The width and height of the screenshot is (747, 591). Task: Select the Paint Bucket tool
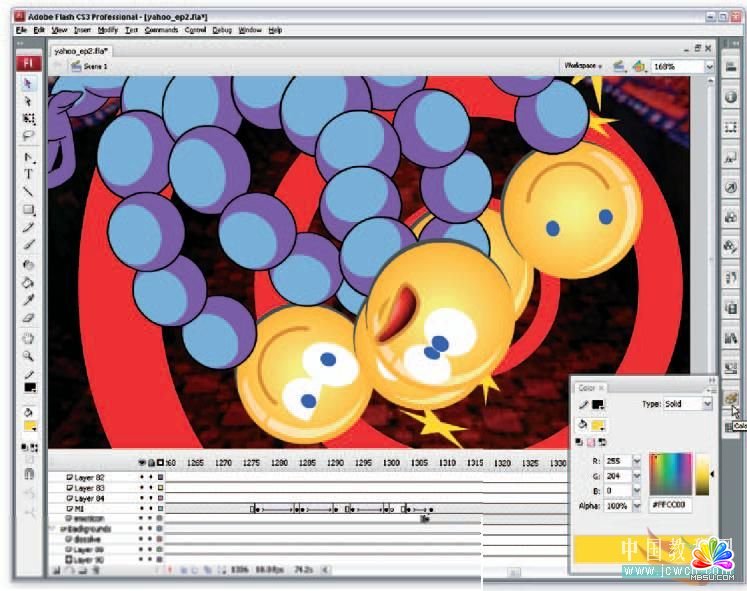(x=29, y=282)
